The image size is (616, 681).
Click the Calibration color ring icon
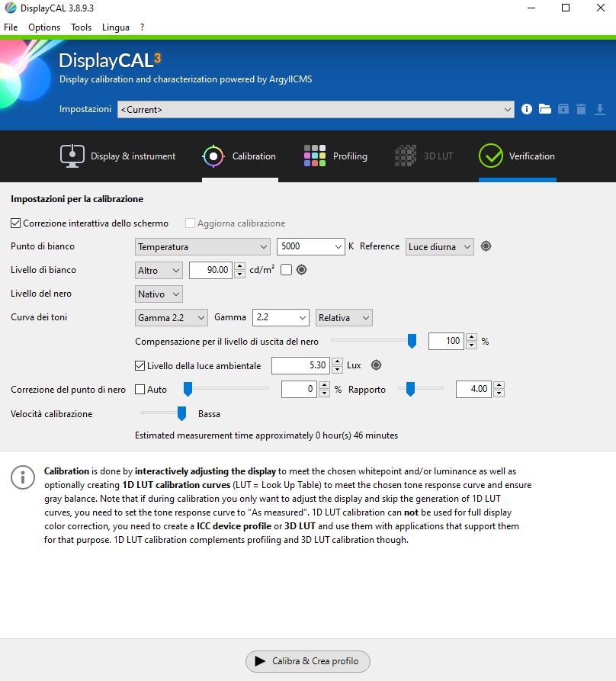tap(213, 156)
